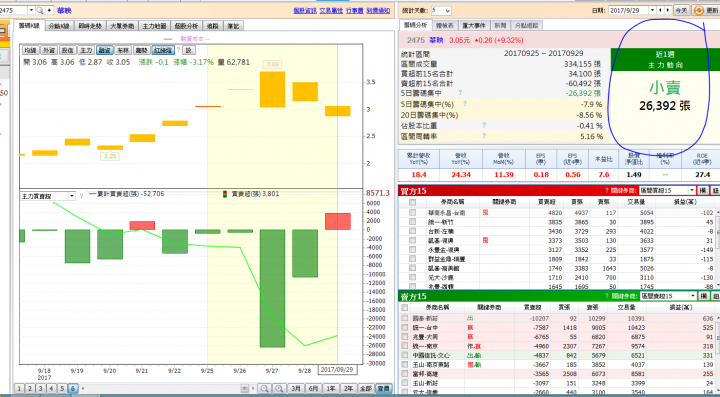720x397 pixels.
Task: Expand the 主力買賣超 indicator dropdown
Action: pos(72,196)
